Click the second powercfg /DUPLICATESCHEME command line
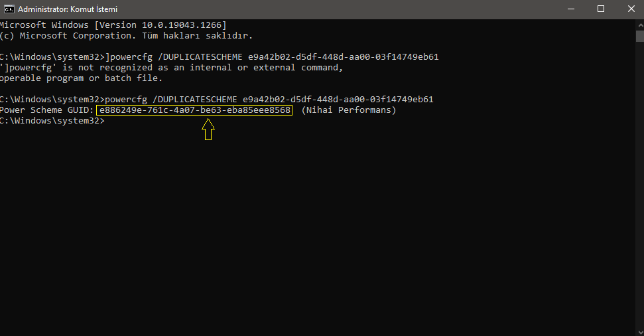The height and width of the screenshot is (336, 644). (x=216, y=100)
